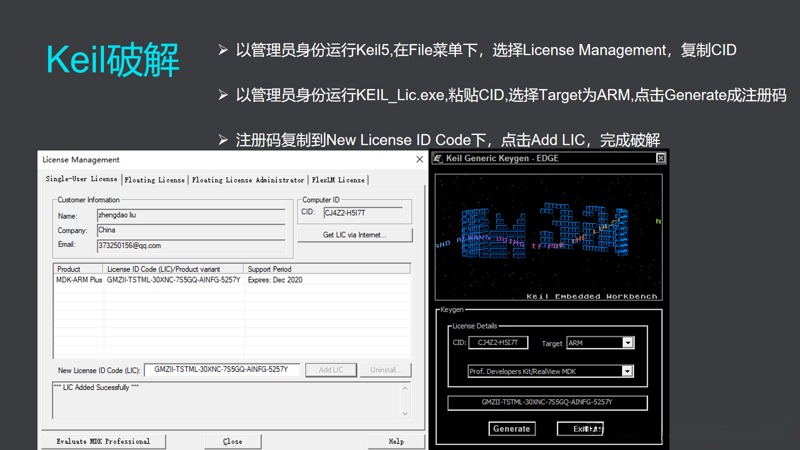
Task: Click the Email field in Customer Information
Action: click(x=191, y=245)
